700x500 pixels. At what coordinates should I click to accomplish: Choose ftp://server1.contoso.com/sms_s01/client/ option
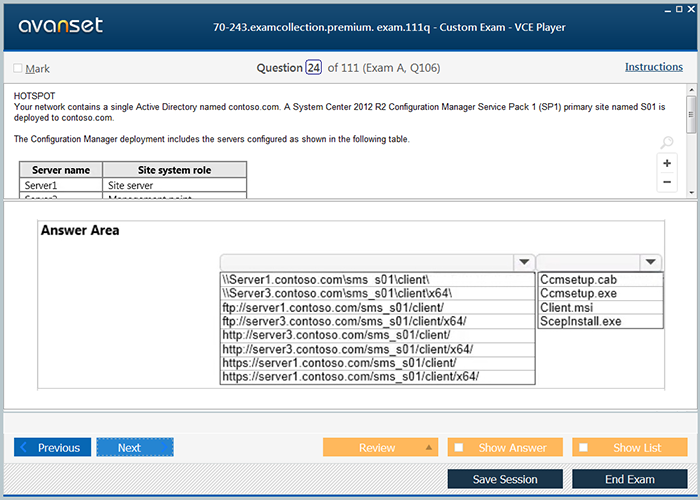tap(377, 308)
